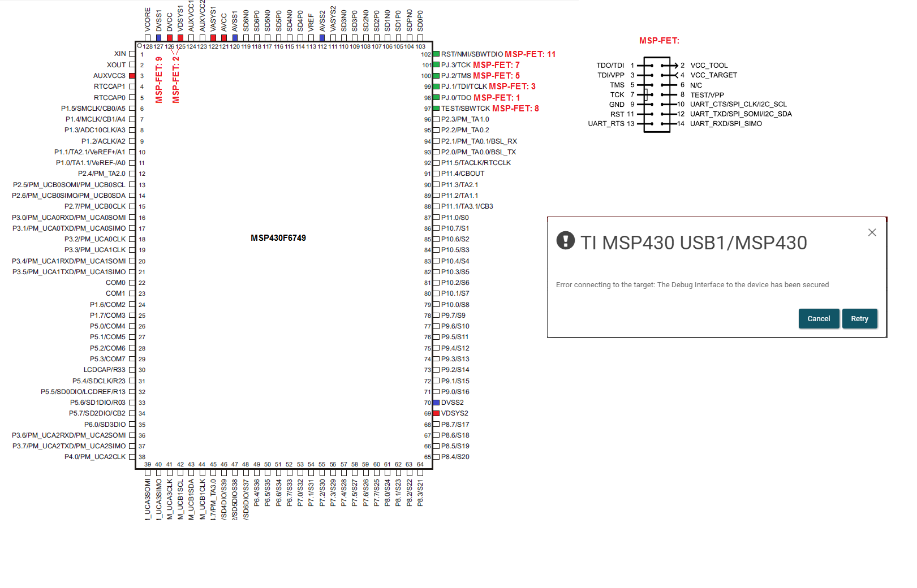Click the LCDCAP/R33 pin label
This screenshot has height=588, width=917.
coord(105,370)
